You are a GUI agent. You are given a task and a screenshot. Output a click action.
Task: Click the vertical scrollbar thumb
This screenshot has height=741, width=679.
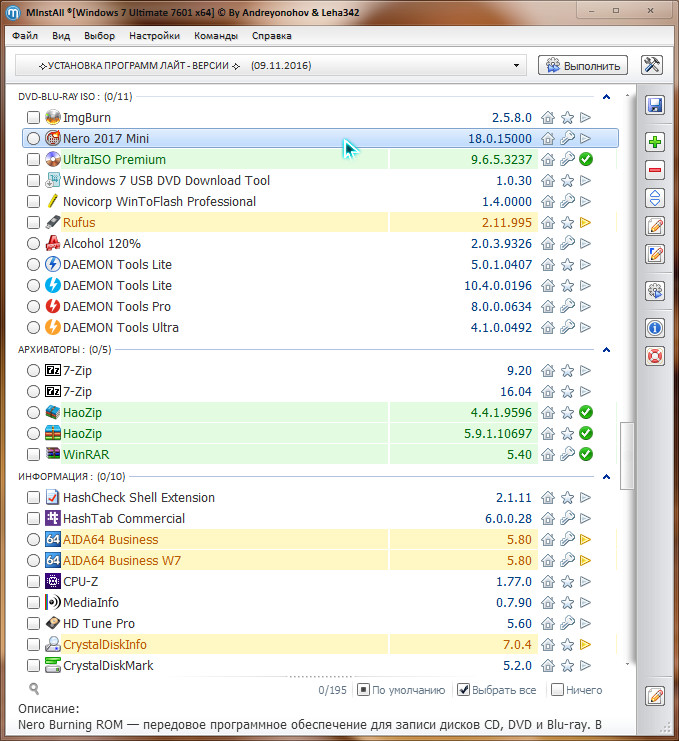tap(627, 456)
